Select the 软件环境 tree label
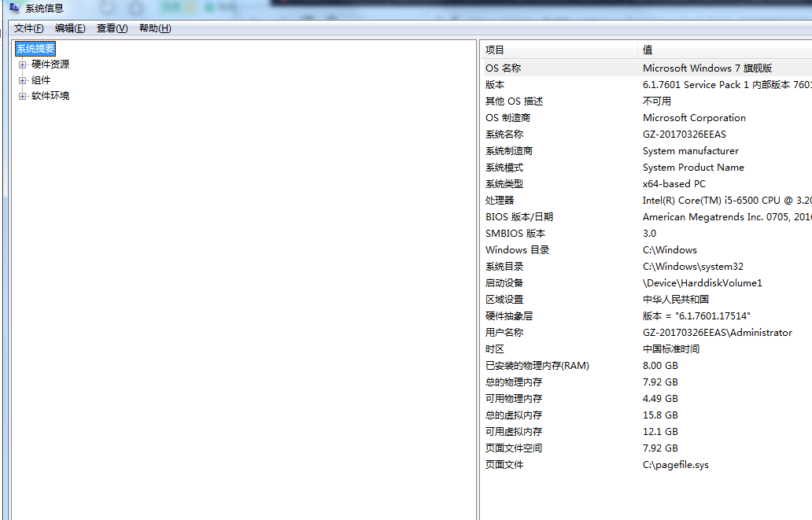The height and width of the screenshot is (520, 812). (x=50, y=96)
